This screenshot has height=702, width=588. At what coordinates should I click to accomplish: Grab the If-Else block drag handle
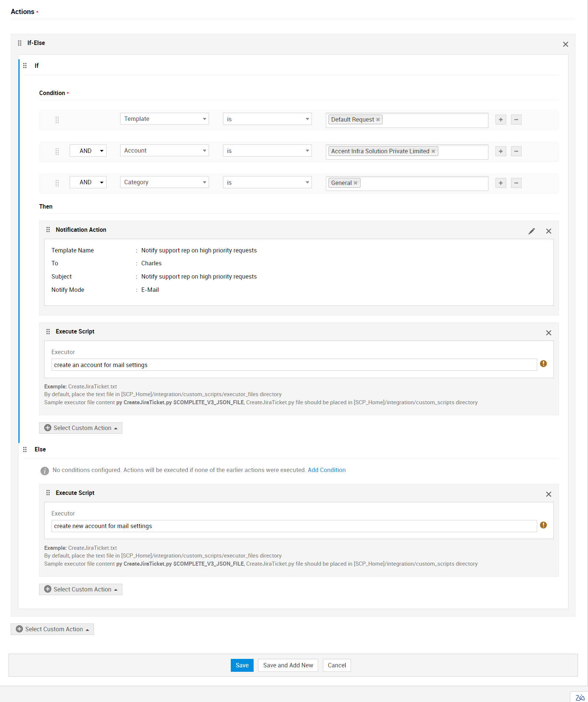pos(20,43)
